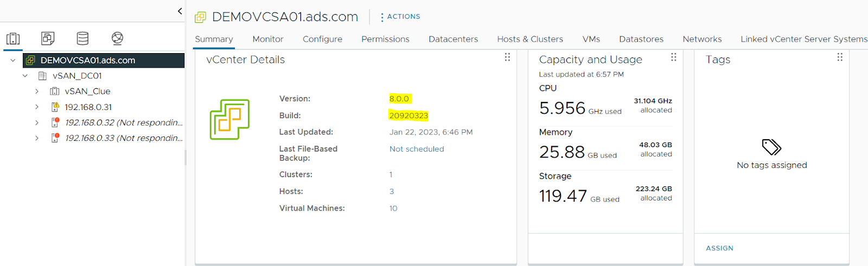Click the datacenter icon for vSAN_DC01
868x266 pixels.
[x=43, y=76]
